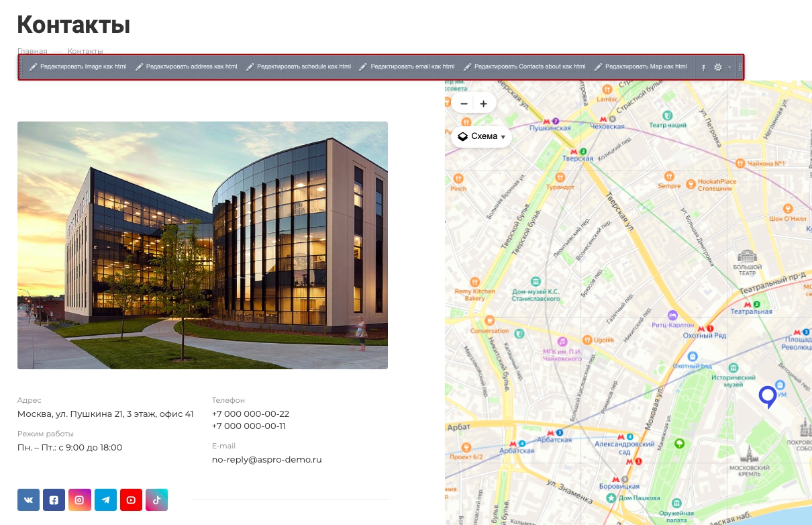Screen dimensions: 812x525
Task: Click email no-reply@aspro-demo.ru
Action: click(x=267, y=459)
